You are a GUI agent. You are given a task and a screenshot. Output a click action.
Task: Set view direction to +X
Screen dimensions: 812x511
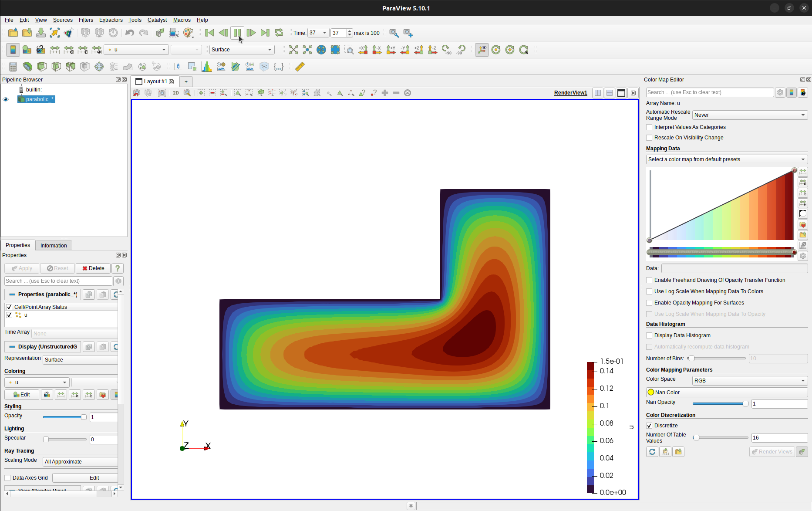pyautogui.click(x=363, y=50)
